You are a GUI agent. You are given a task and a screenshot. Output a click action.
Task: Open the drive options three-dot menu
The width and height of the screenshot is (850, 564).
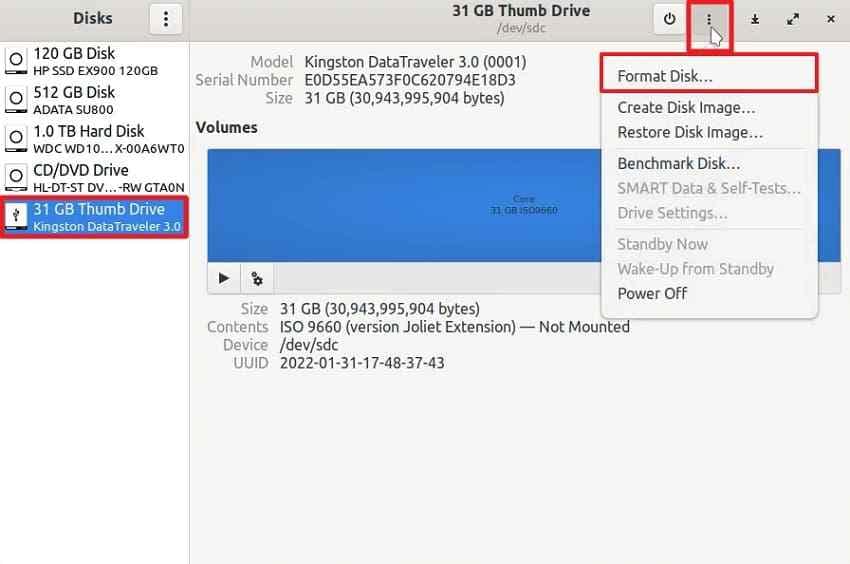[709, 20]
